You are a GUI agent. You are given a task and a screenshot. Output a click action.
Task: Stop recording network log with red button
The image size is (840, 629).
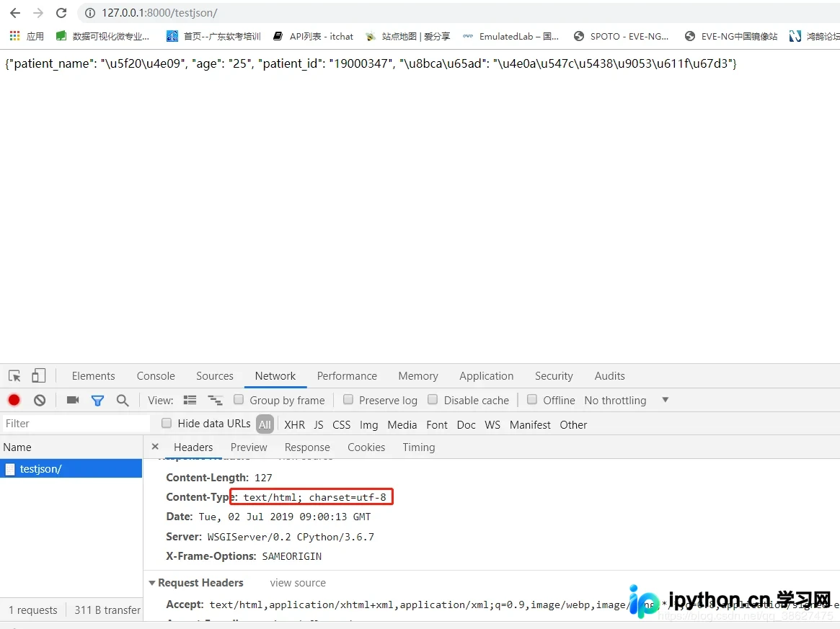point(14,400)
